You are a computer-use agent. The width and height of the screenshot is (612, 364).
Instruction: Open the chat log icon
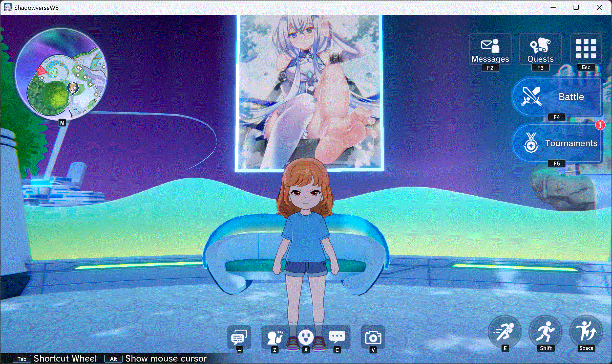point(239,337)
